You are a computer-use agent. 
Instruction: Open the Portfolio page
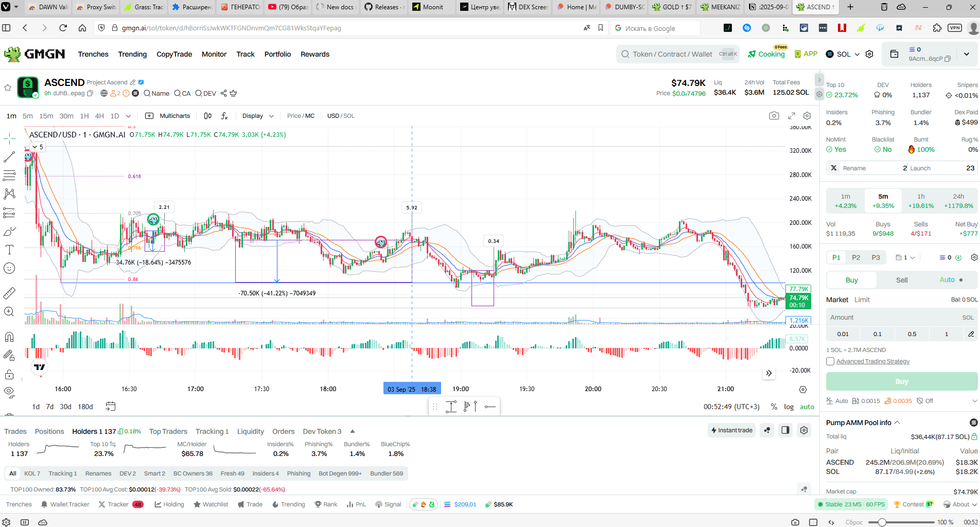(x=277, y=54)
